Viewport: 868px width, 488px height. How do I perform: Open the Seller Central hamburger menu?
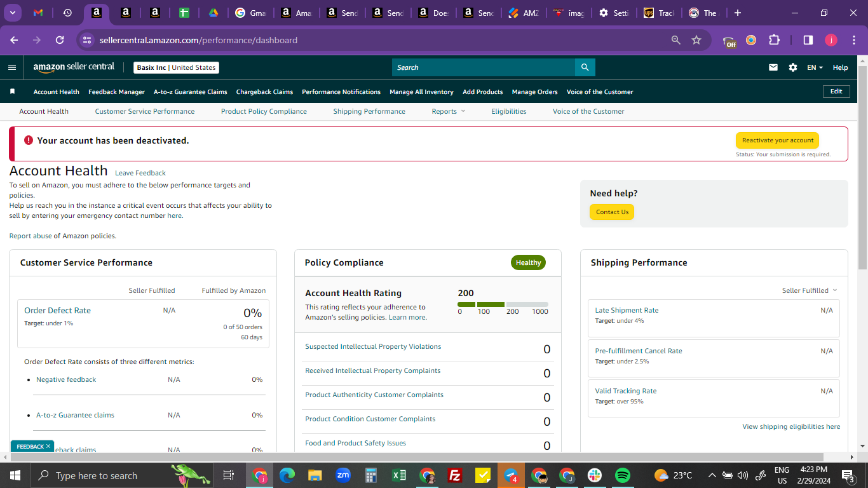coord(12,67)
